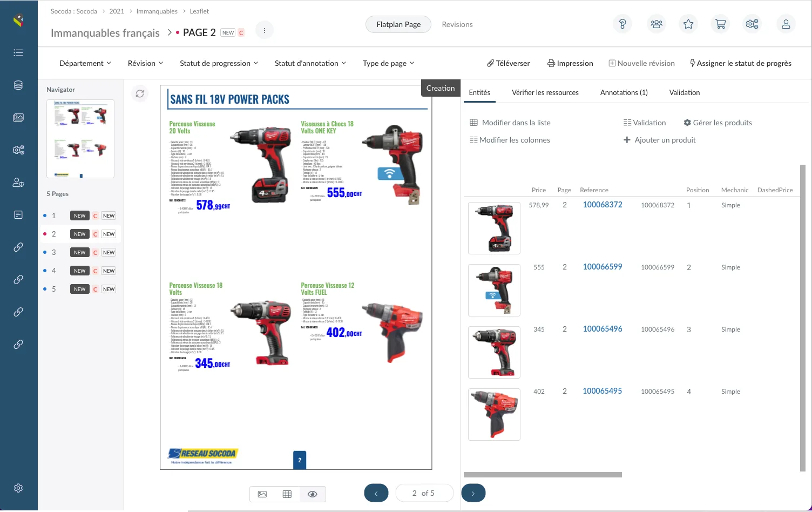812x512 pixels.
Task: Toggle the eye preview view mode
Action: [313, 494]
